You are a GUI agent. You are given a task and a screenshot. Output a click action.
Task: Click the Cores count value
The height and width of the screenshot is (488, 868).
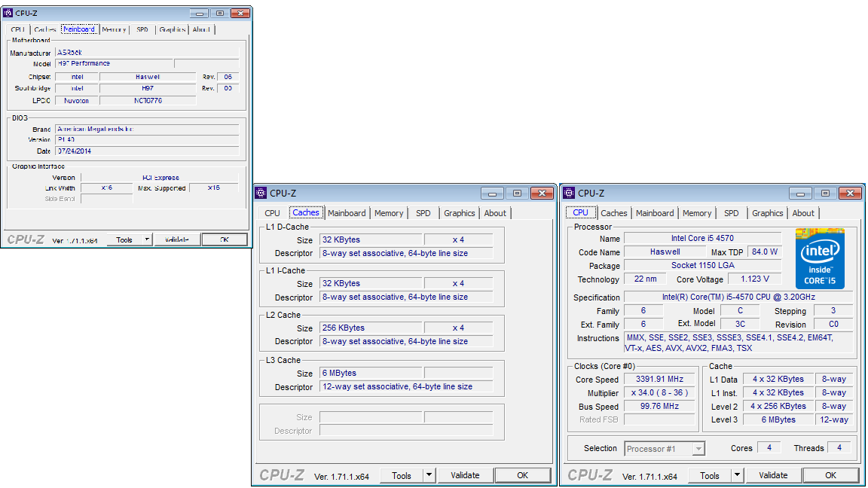(x=769, y=447)
